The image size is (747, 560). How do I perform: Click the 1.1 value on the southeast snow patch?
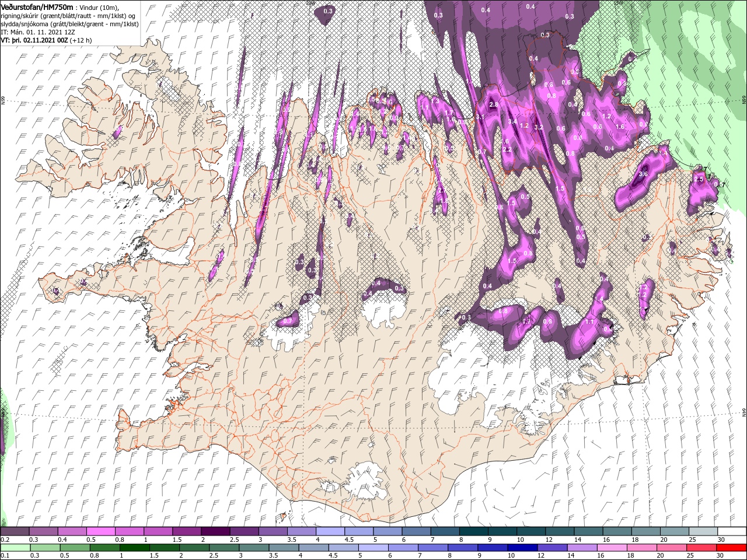pyautogui.click(x=589, y=322)
